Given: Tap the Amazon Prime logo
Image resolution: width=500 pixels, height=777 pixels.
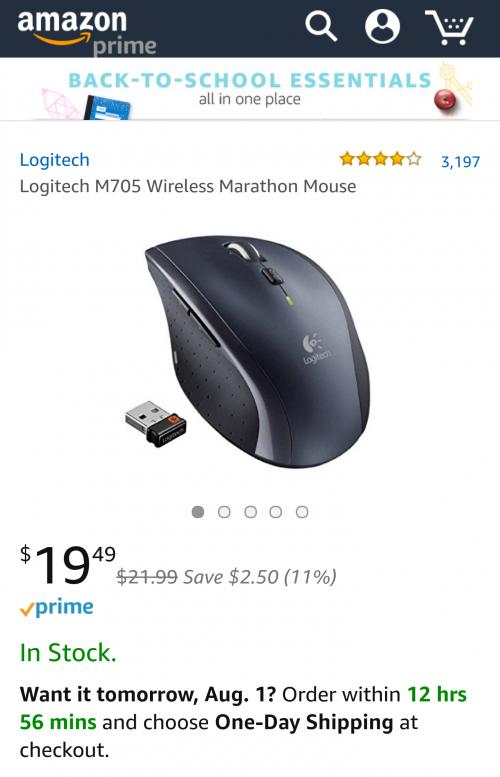Looking at the screenshot, I should (87, 32).
